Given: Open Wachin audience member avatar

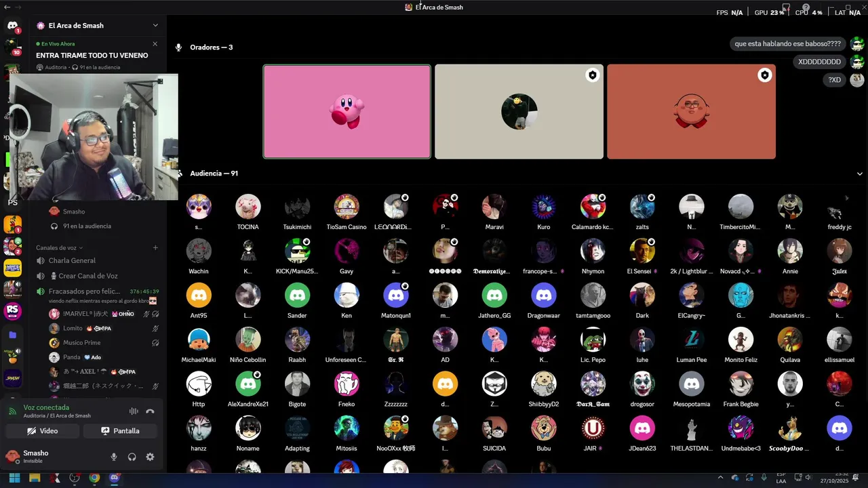Looking at the screenshot, I should point(199,251).
